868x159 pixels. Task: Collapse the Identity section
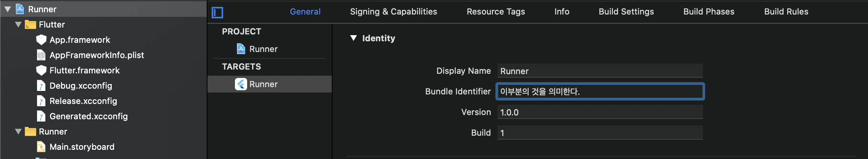[x=354, y=38]
